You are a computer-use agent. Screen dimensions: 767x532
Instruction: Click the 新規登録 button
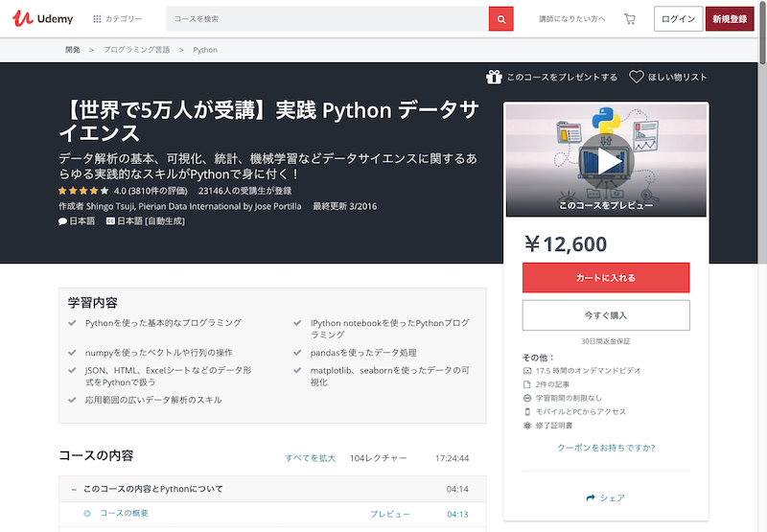pos(730,18)
